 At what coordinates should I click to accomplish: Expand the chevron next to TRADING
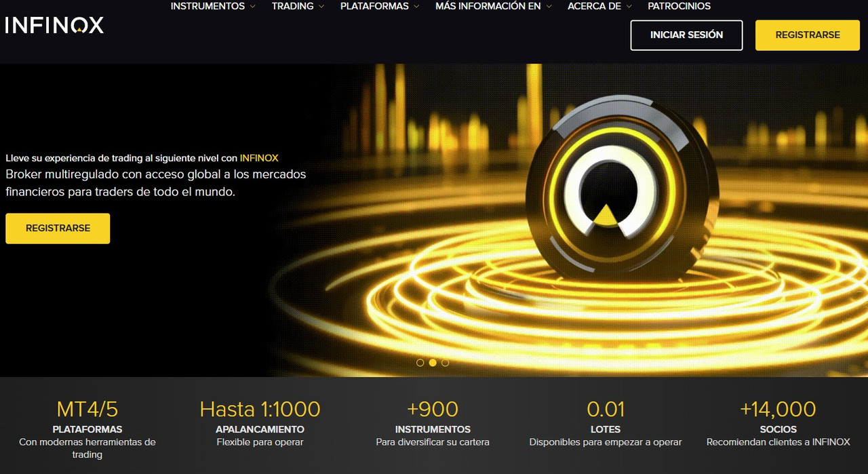tap(321, 6)
